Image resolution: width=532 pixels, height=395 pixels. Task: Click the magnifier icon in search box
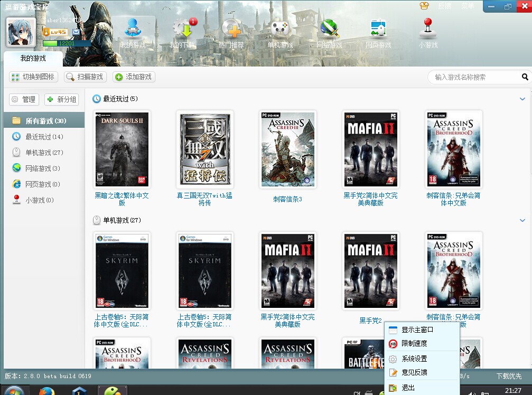(525, 77)
